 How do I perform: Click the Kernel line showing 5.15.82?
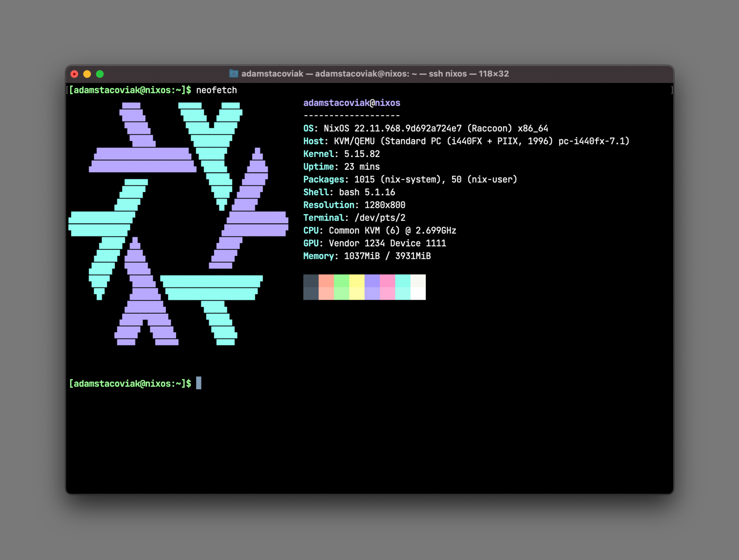click(x=342, y=154)
